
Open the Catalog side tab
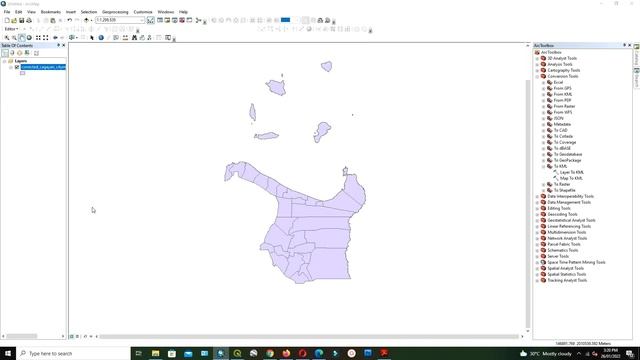pos(636,55)
